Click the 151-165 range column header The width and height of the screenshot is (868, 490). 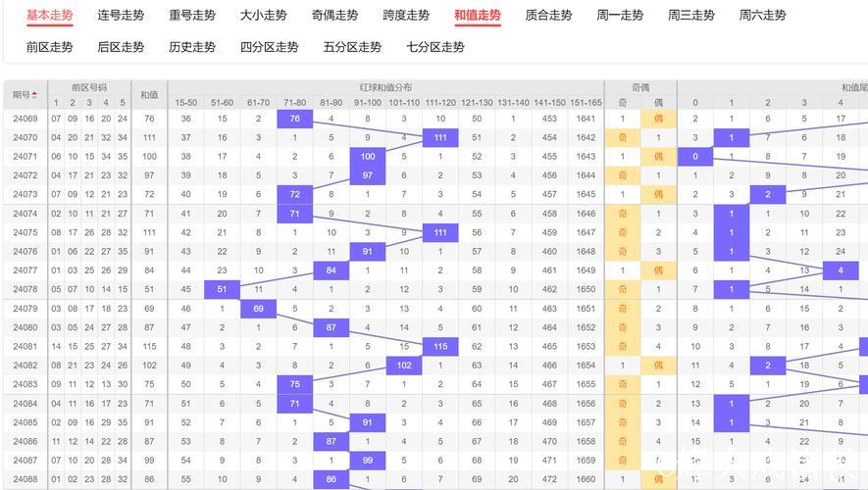[x=586, y=103]
